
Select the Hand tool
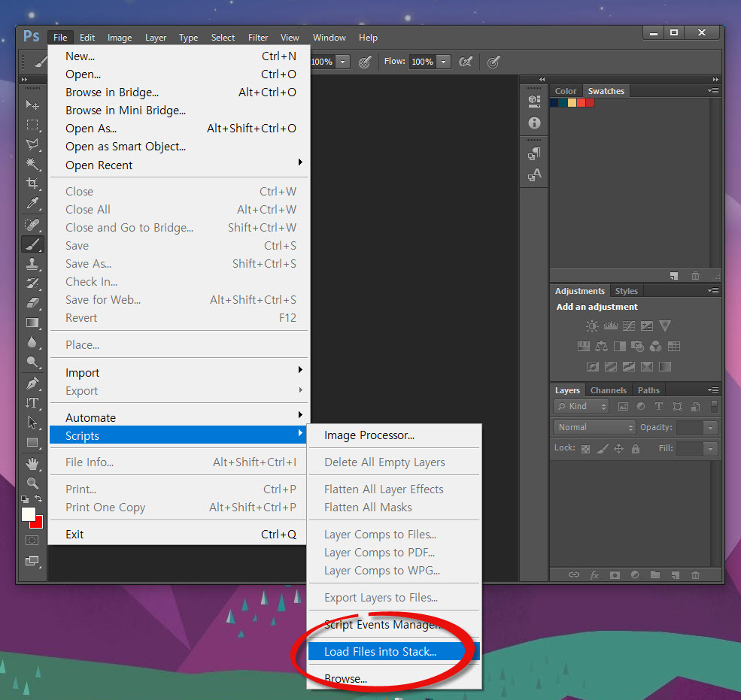pyautogui.click(x=32, y=464)
